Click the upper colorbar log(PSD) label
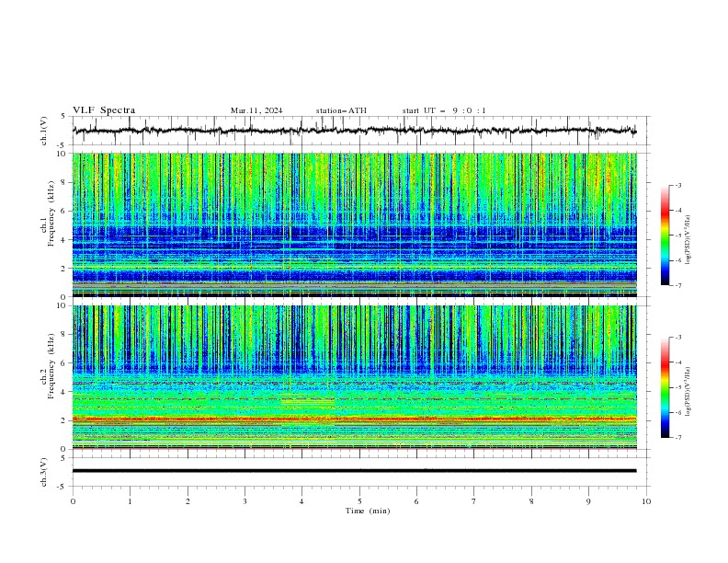The width and height of the screenshot is (728, 563). 688,239
